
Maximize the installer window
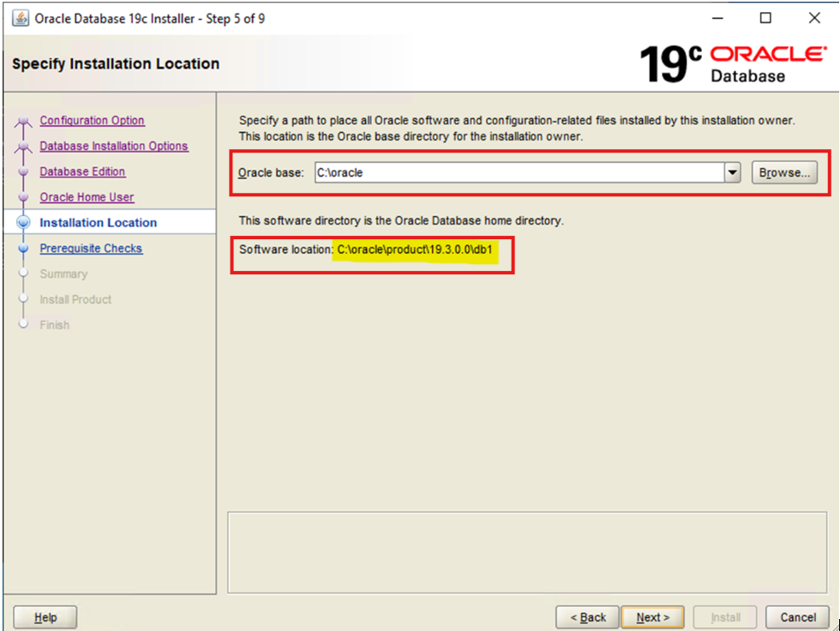coord(765,18)
